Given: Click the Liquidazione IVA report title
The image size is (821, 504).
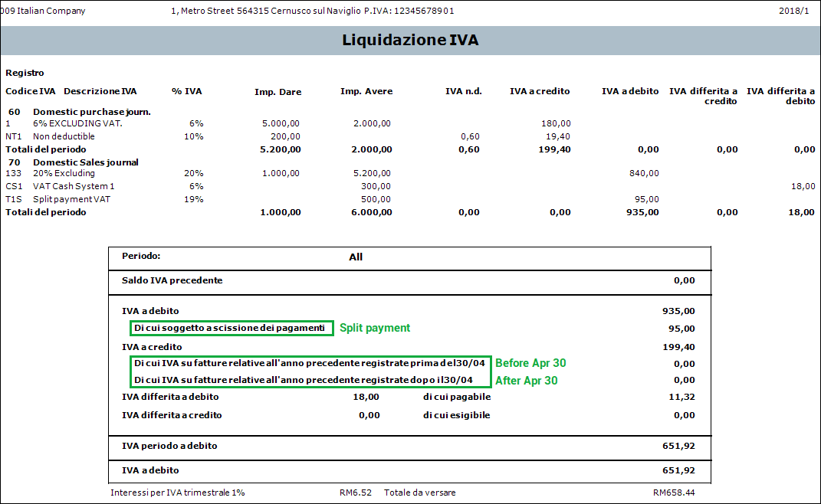Looking at the screenshot, I should (x=410, y=41).
